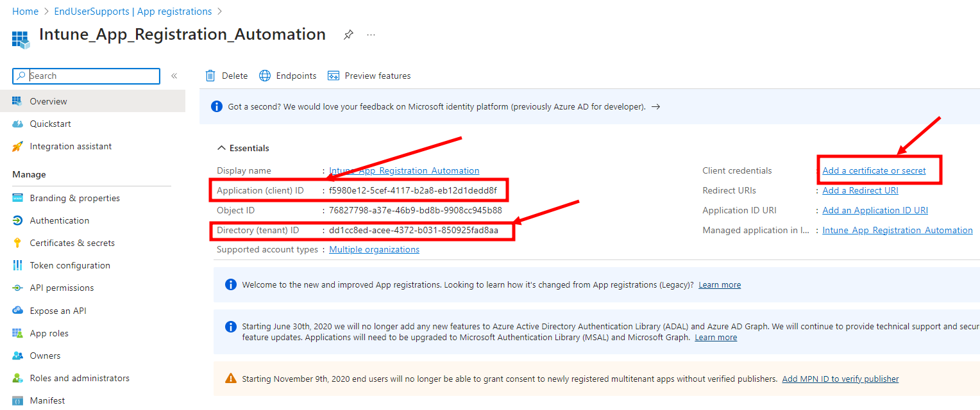
Task: Click the Branding & properties icon
Action: (17, 198)
